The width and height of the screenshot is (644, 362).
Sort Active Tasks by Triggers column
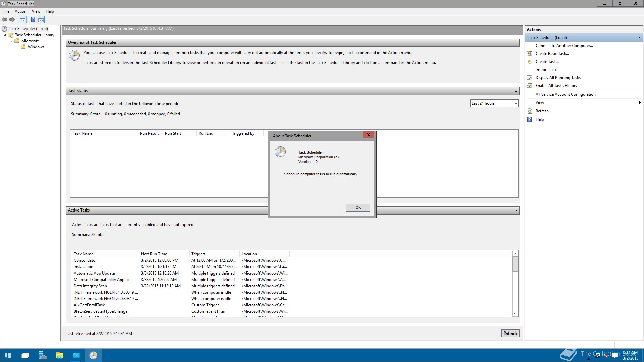214,254
